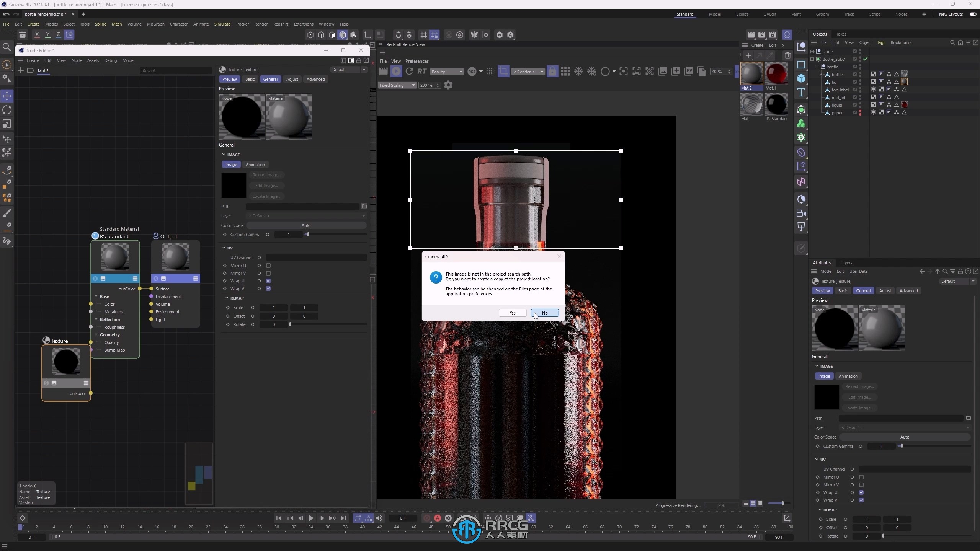Refresh the Redshift render

click(x=409, y=72)
